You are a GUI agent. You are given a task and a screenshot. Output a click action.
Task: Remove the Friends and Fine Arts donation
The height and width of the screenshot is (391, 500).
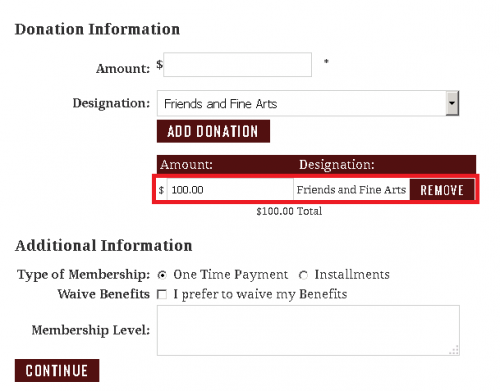click(442, 190)
